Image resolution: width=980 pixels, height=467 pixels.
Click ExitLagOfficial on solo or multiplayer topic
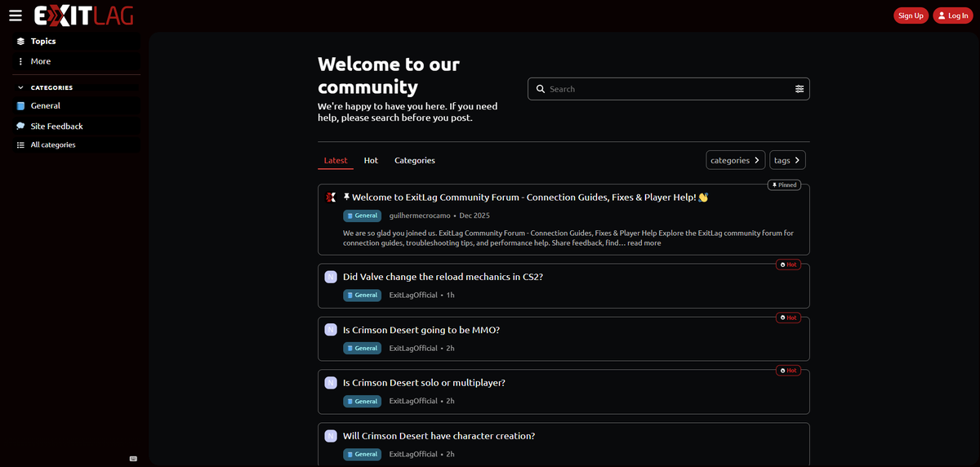(413, 401)
